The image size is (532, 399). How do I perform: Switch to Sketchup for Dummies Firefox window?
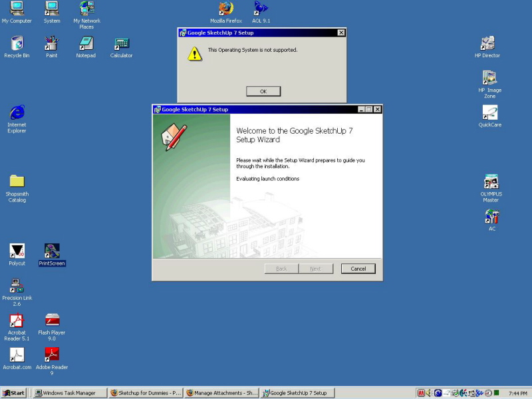click(146, 393)
